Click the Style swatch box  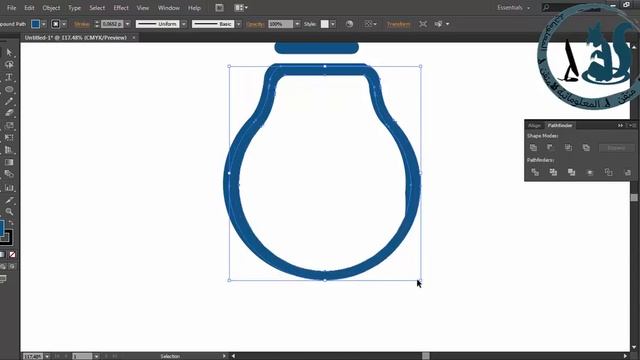click(324, 24)
